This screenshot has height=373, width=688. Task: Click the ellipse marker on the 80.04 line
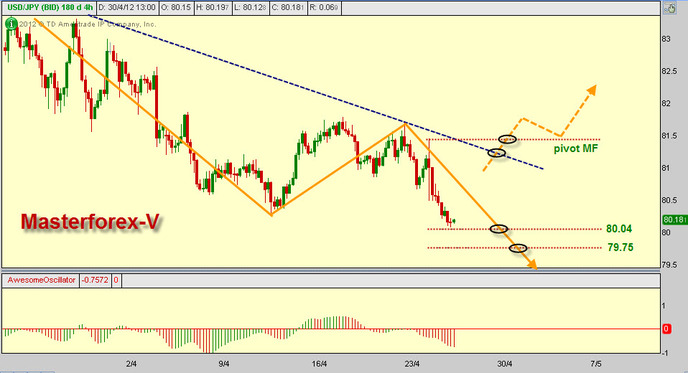(x=499, y=229)
